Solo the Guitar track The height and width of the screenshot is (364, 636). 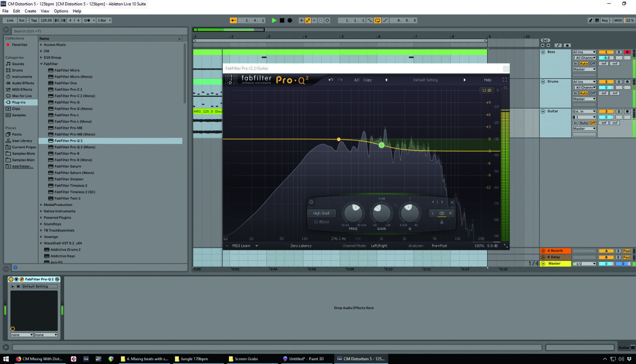point(619,111)
